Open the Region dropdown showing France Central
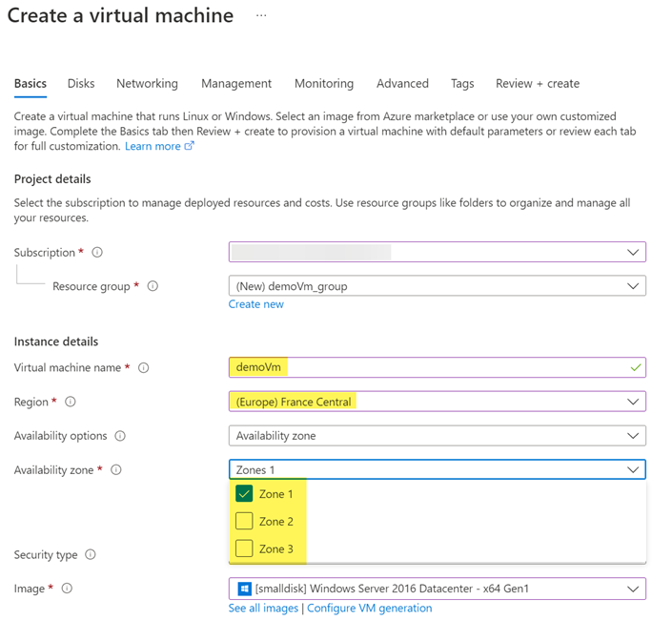Screen dimensions: 672x621 click(x=438, y=402)
